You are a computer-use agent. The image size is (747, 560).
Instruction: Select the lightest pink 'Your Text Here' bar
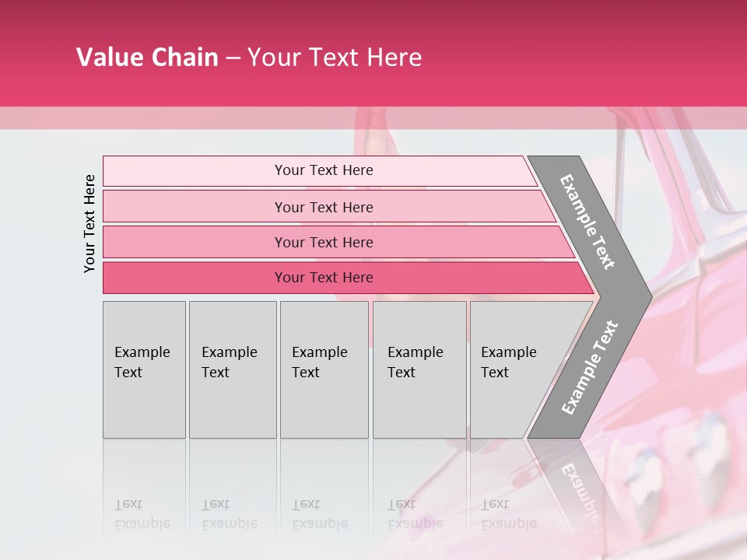[323, 170]
